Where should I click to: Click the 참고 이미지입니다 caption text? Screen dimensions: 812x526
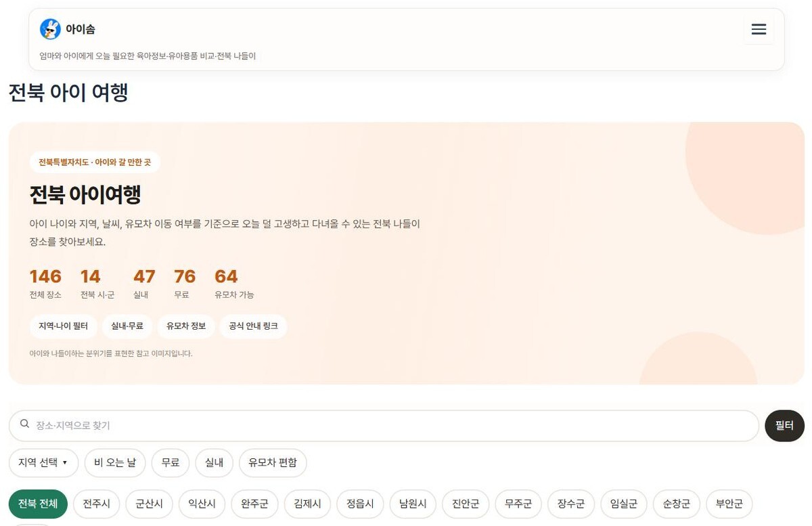(x=111, y=353)
